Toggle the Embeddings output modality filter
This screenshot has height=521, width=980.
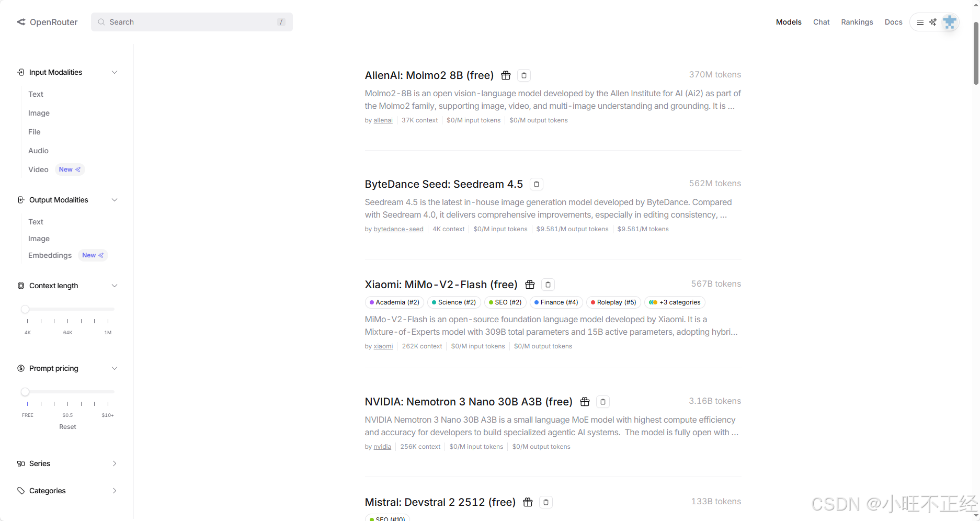[50, 255]
